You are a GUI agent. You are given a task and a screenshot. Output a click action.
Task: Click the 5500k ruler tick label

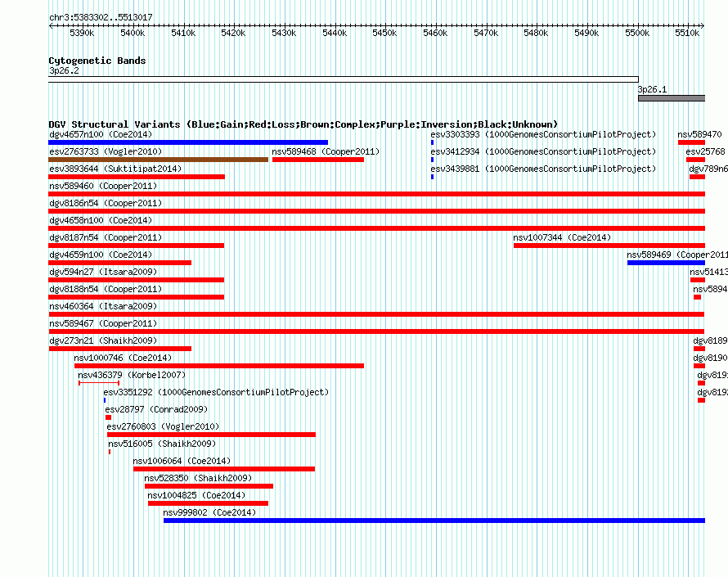(637, 33)
